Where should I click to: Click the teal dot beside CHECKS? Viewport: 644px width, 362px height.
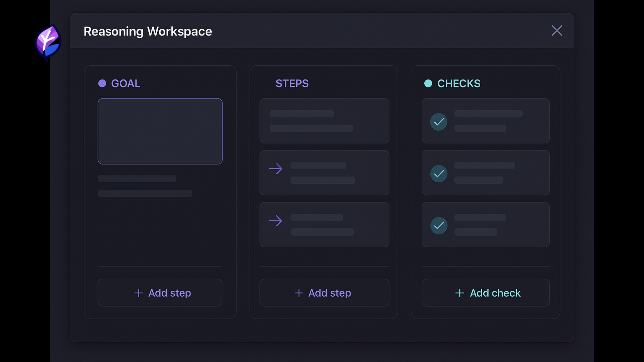click(428, 83)
